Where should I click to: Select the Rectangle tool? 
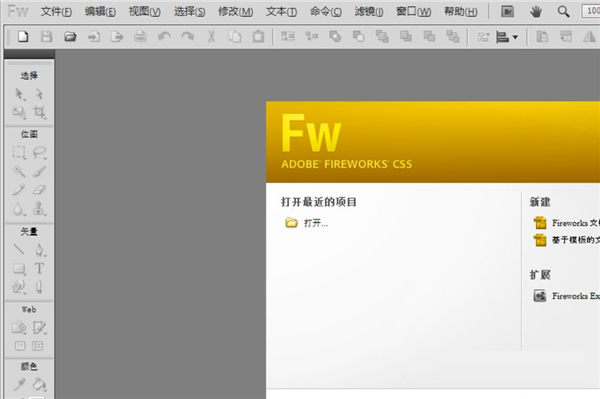[x=20, y=269]
